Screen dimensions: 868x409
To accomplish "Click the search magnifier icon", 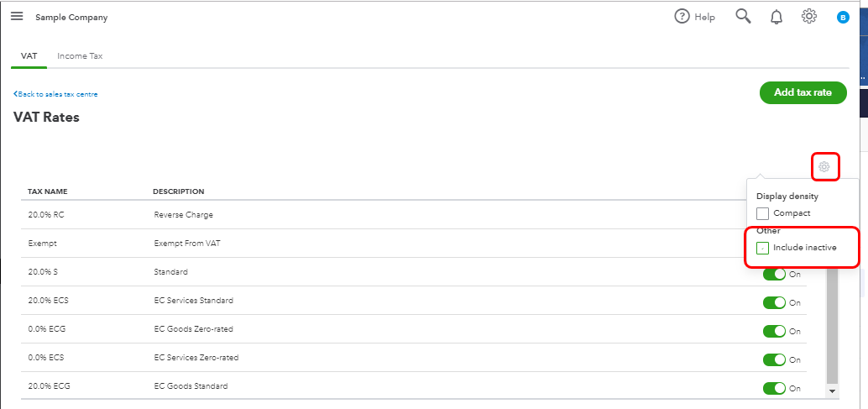I will (x=743, y=17).
